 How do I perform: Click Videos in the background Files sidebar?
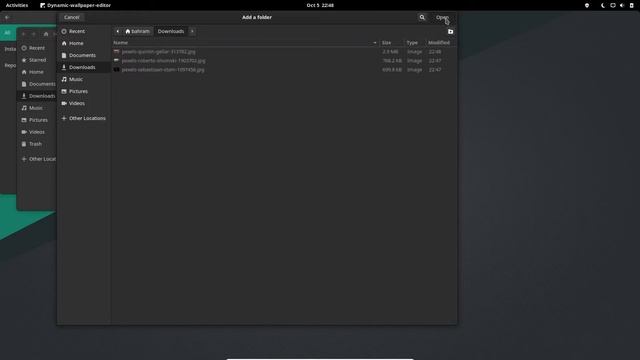(x=37, y=132)
